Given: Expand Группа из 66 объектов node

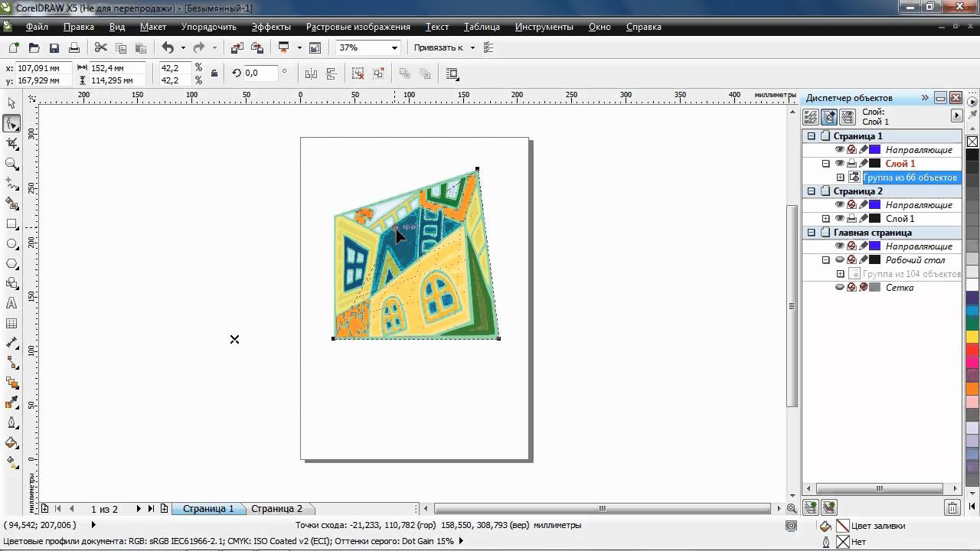Looking at the screenshot, I should click(x=840, y=178).
